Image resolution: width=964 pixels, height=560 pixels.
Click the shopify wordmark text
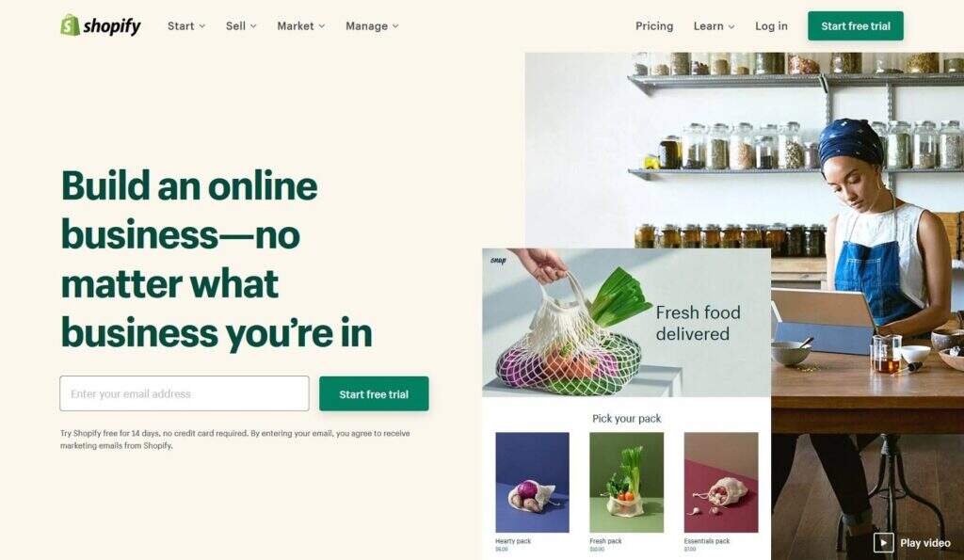(x=112, y=25)
